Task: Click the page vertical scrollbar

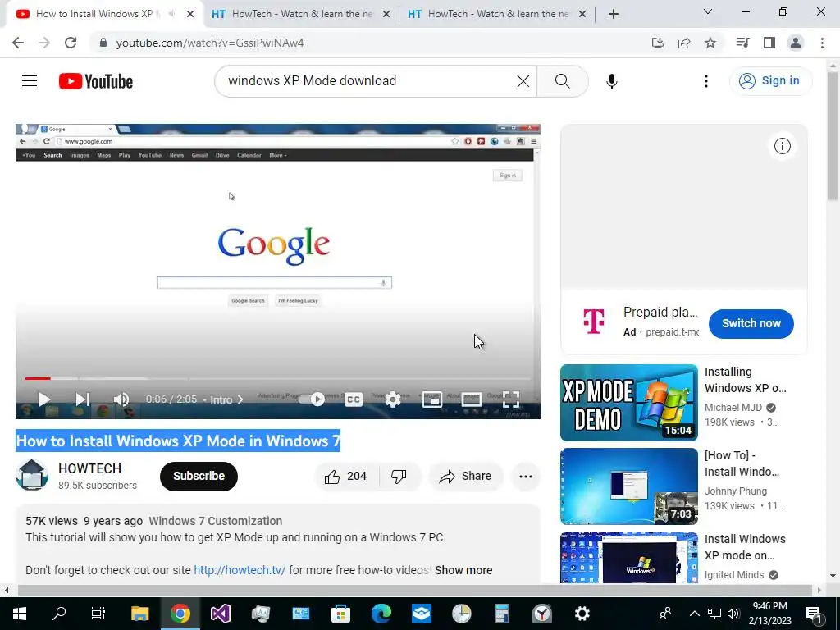Action: pos(833,138)
